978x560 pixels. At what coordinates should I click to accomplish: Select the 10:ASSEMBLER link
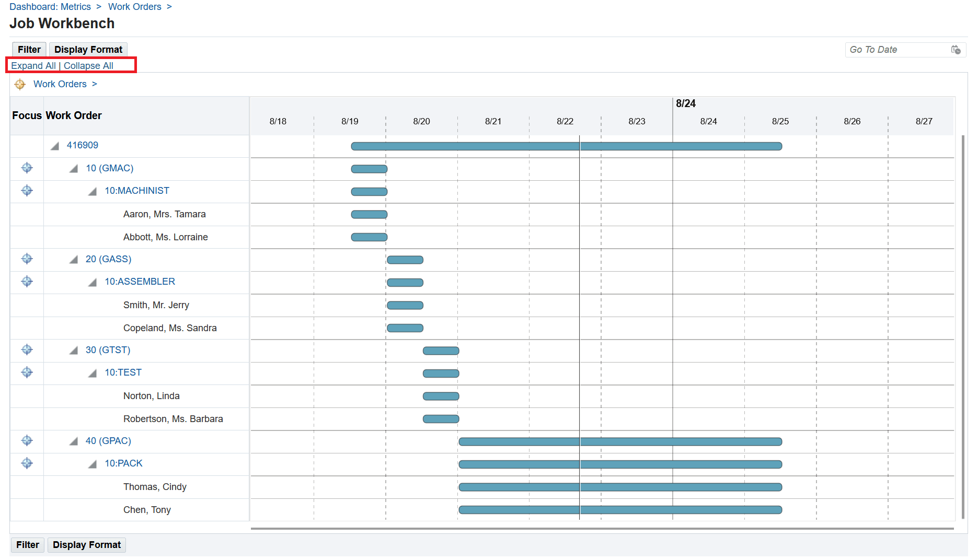(x=140, y=282)
